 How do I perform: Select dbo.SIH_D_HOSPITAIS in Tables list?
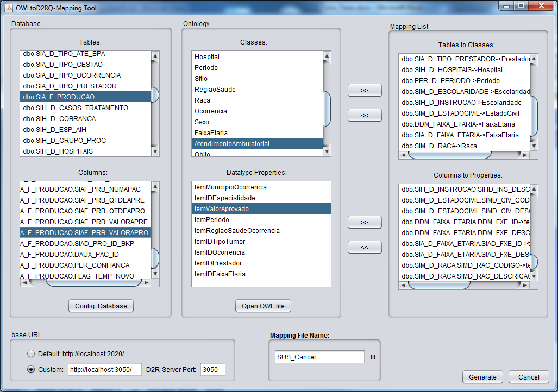point(58,151)
